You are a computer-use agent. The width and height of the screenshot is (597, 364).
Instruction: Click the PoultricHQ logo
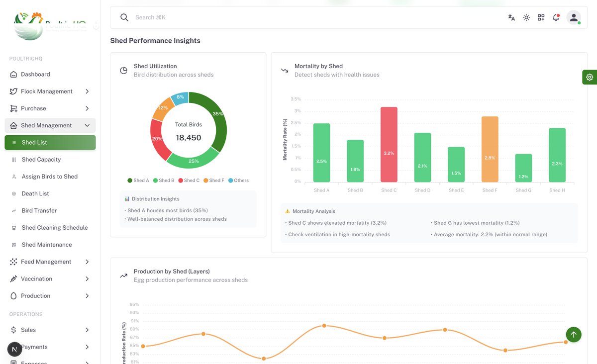(x=50, y=25)
